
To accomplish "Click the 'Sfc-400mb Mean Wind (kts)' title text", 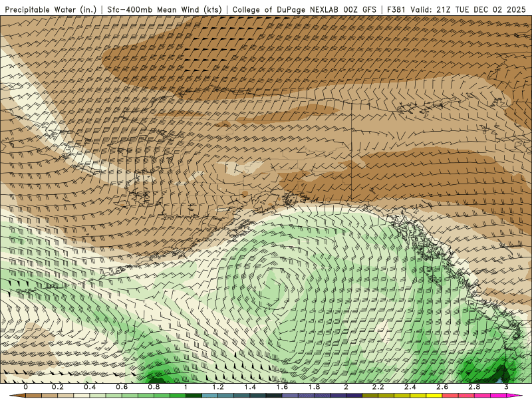I will [164, 9].
